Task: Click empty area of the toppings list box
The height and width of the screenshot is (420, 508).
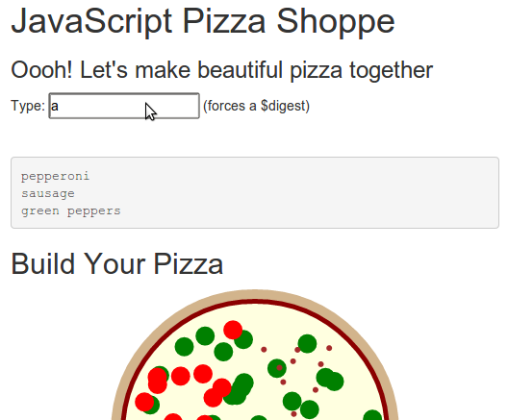Action: coord(308,193)
